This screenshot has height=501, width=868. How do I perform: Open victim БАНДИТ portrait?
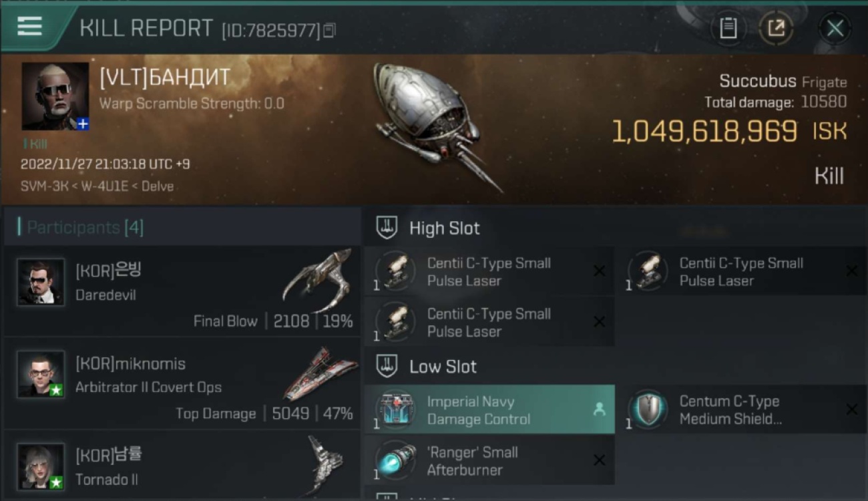(x=55, y=96)
